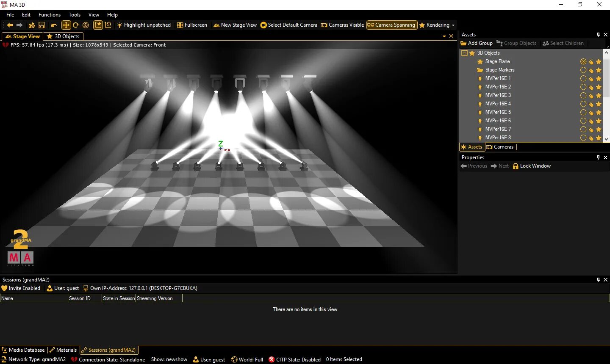Viewport: 610px width, 364px height.
Task: Select the MVPer16E 8 tree row
Action: pos(531,138)
